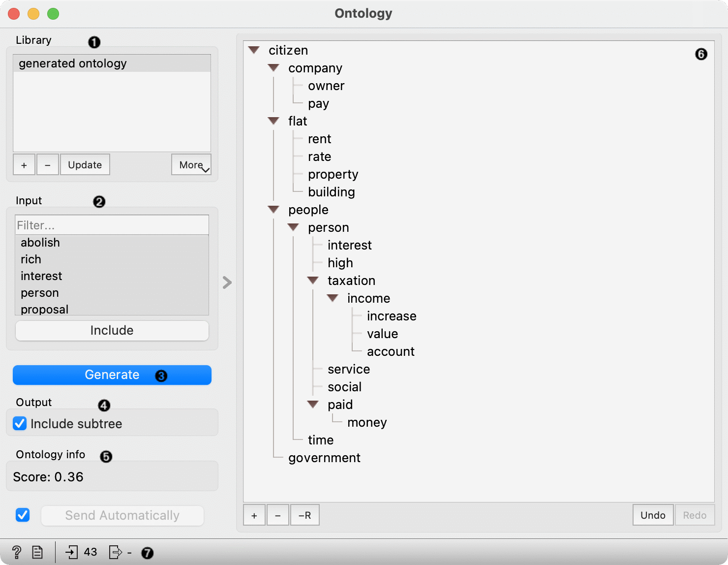Viewport: 728px width, 565px height.
Task: Click the document log icon in status bar
Action: click(x=37, y=551)
